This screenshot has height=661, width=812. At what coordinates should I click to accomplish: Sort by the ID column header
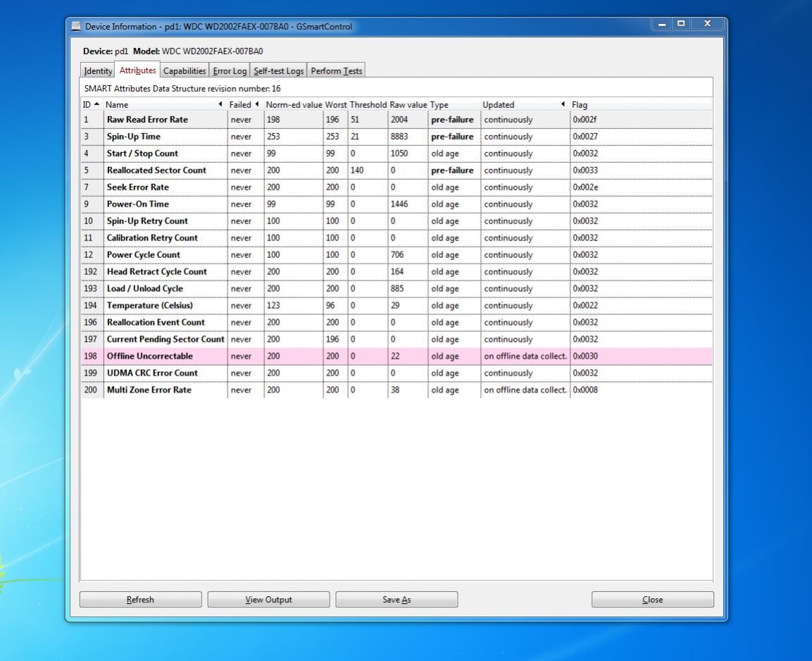[x=92, y=104]
